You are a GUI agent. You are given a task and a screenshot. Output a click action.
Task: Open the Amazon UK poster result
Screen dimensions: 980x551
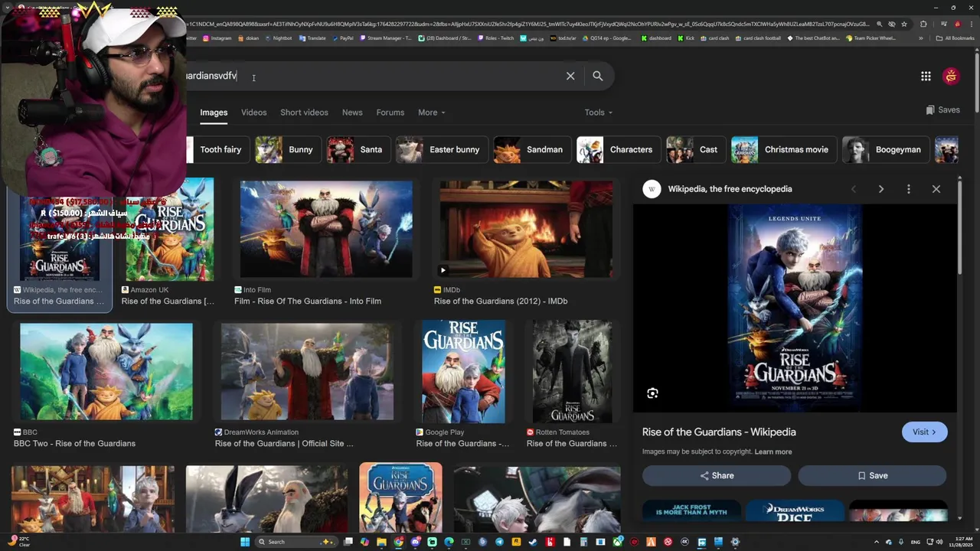tap(170, 230)
